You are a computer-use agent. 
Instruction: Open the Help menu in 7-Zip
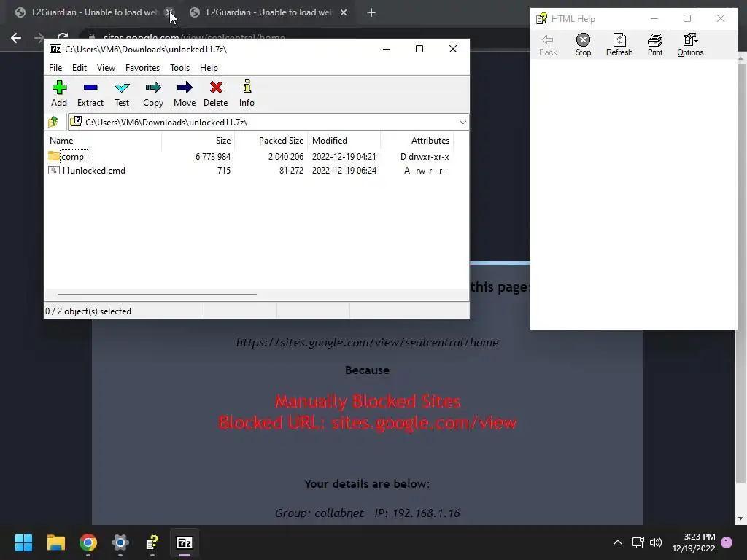209,68
